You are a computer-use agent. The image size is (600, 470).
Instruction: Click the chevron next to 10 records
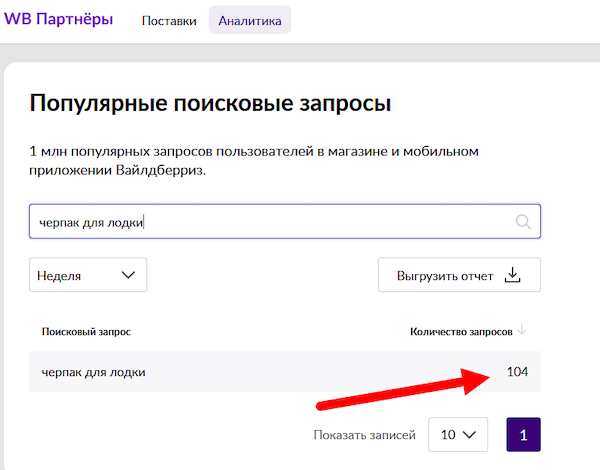pos(468,435)
